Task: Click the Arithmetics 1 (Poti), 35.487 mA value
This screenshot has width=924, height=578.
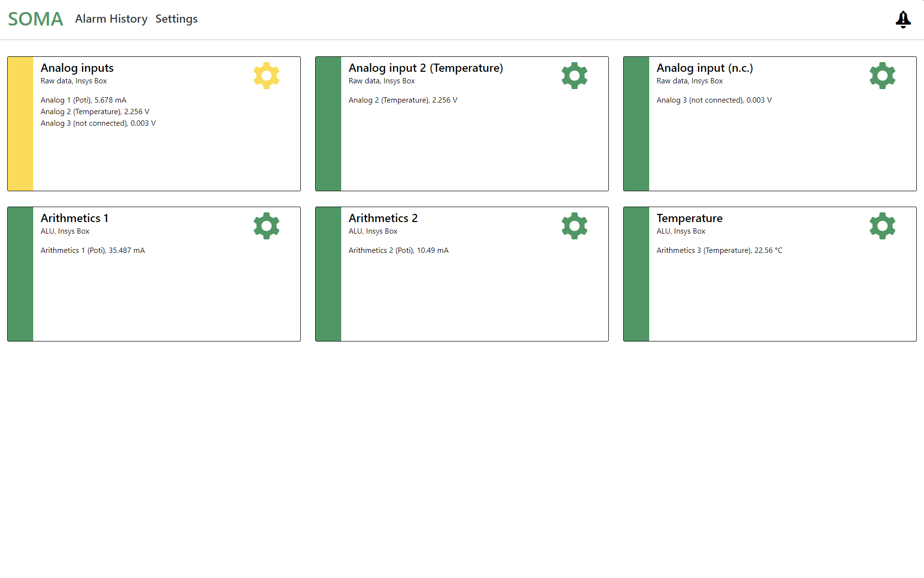Action: point(92,250)
